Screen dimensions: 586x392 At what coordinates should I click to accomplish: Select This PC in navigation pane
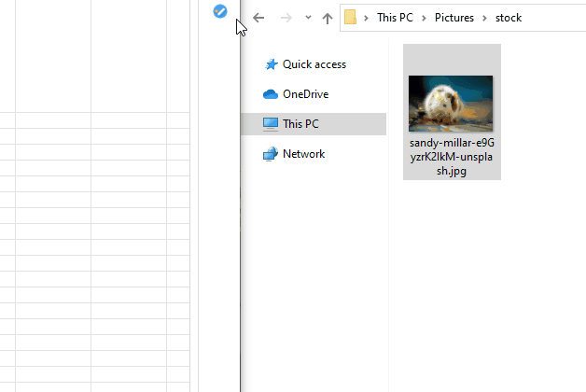point(314,124)
